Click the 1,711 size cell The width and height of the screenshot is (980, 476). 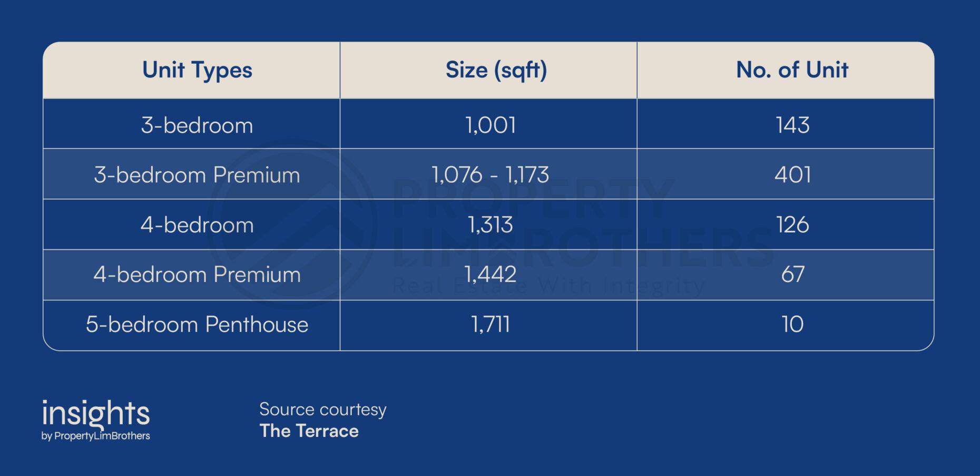pos(491,324)
